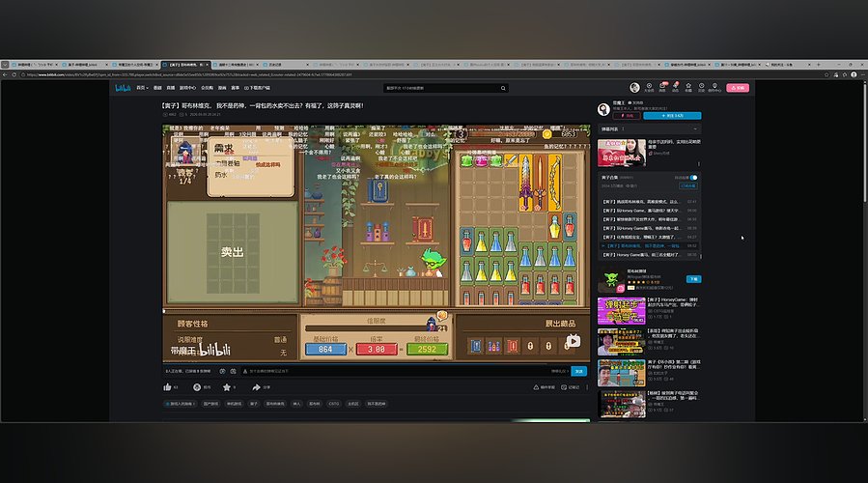The width and height of the screenshot is (868, 483).
Task: Open the 漫画 header menu item
Action: click(x=222, y=88)
